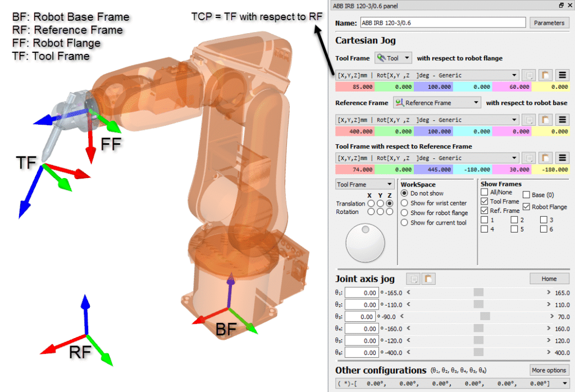The image size is (575, 392).
Task: Click the paste icon in Joint axis jog section
Action: coord(428,279)
